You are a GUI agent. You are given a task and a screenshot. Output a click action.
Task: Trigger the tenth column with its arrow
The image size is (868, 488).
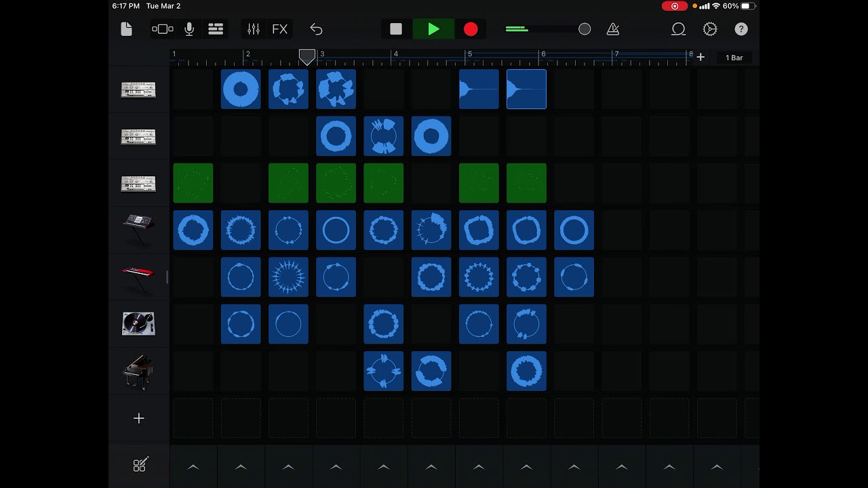click(621, 467)
